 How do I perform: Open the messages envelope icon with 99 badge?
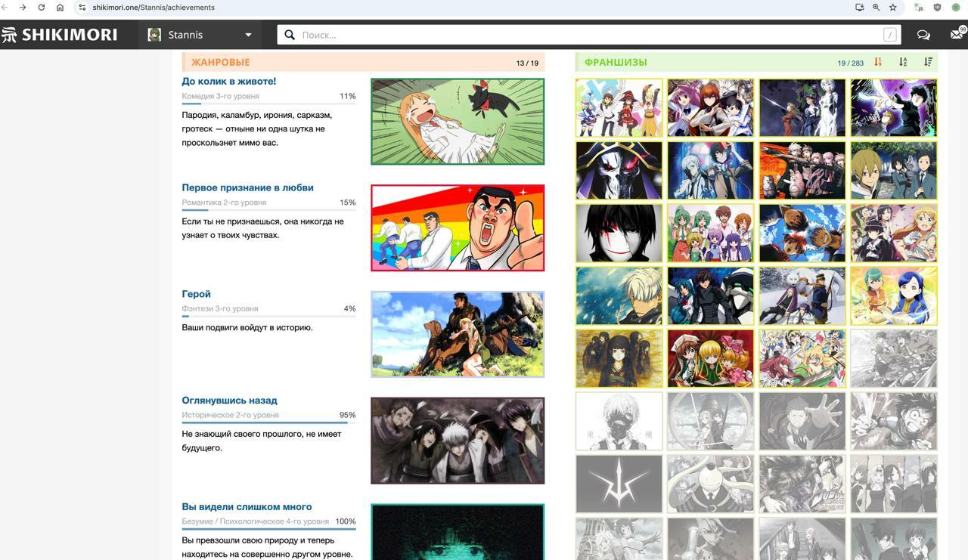point(957,35)
